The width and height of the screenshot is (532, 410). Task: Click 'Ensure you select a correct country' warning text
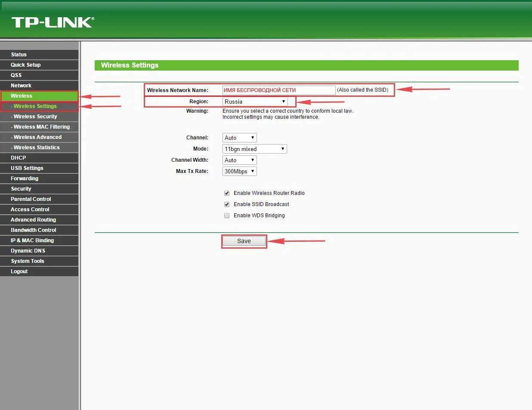(288, 111)
